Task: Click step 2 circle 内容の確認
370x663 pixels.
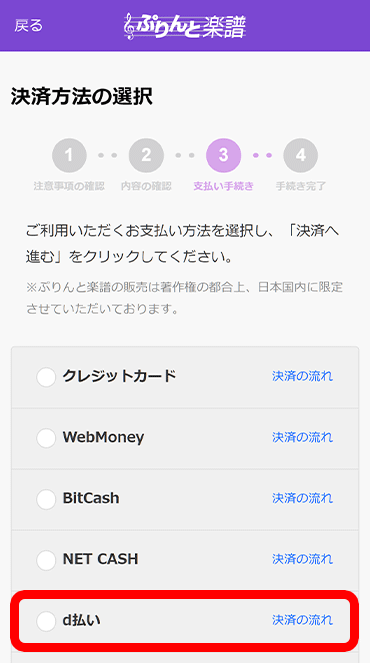Action: [x=146, y=156]
